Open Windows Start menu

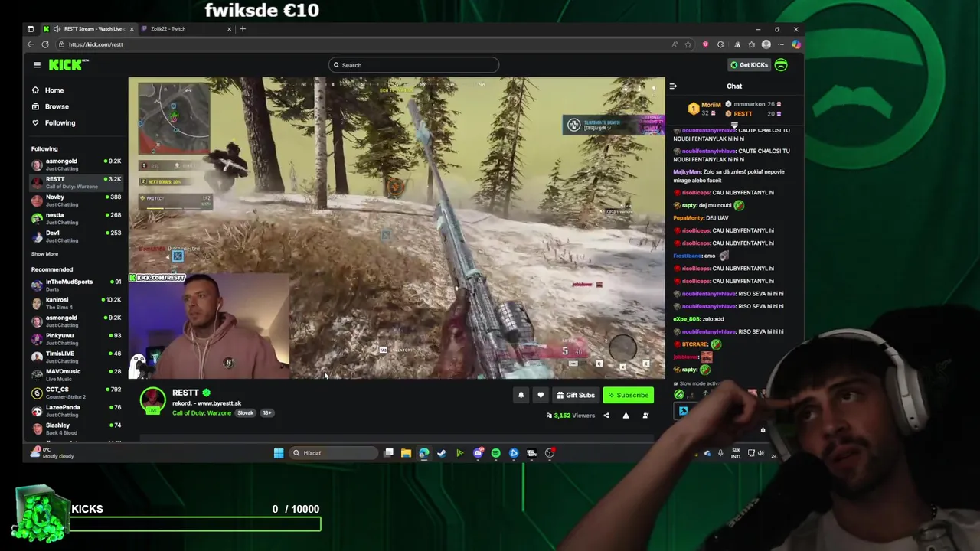click(x=279, y=453)
